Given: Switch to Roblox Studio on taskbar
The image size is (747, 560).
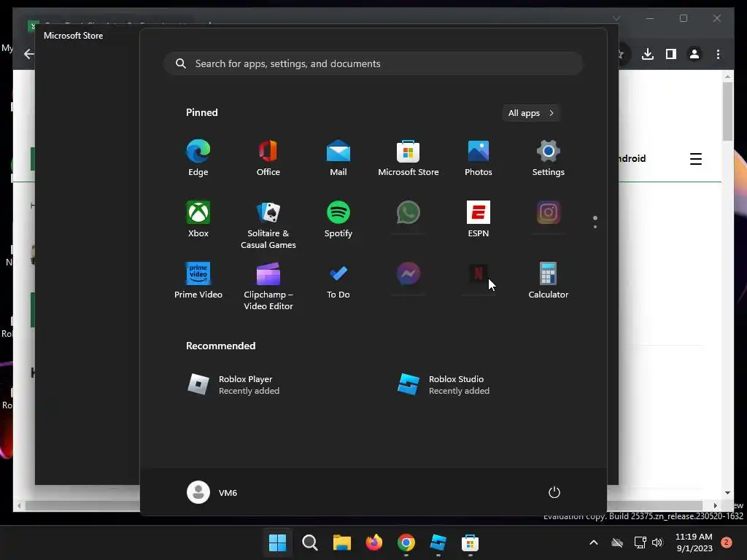Looking at the screenshot, I should (x=438, y=542).
